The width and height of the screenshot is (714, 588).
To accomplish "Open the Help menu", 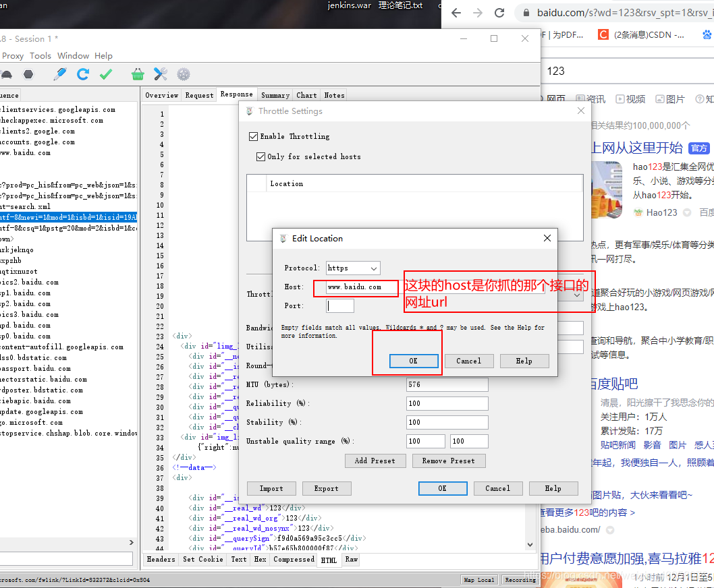I will tap(103, 55).
